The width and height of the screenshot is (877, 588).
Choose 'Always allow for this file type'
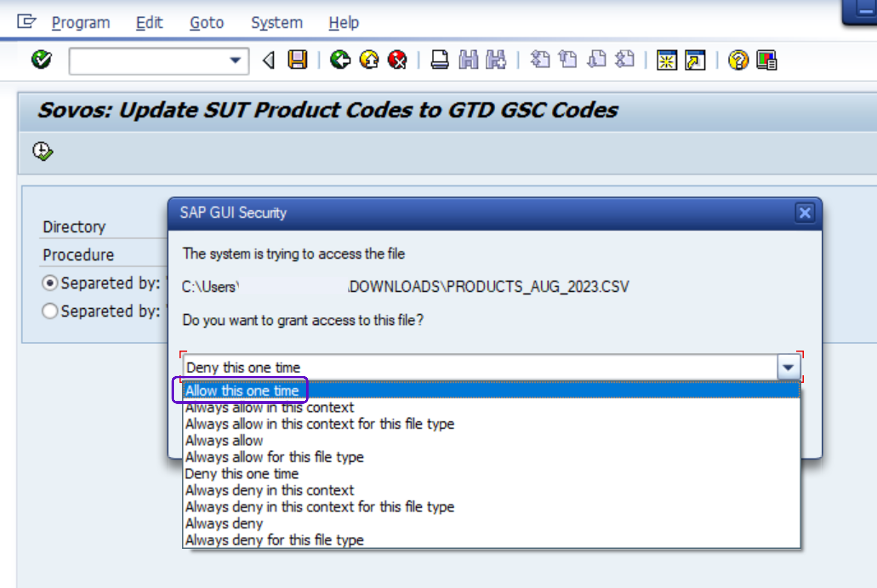[x=275, y=457]
